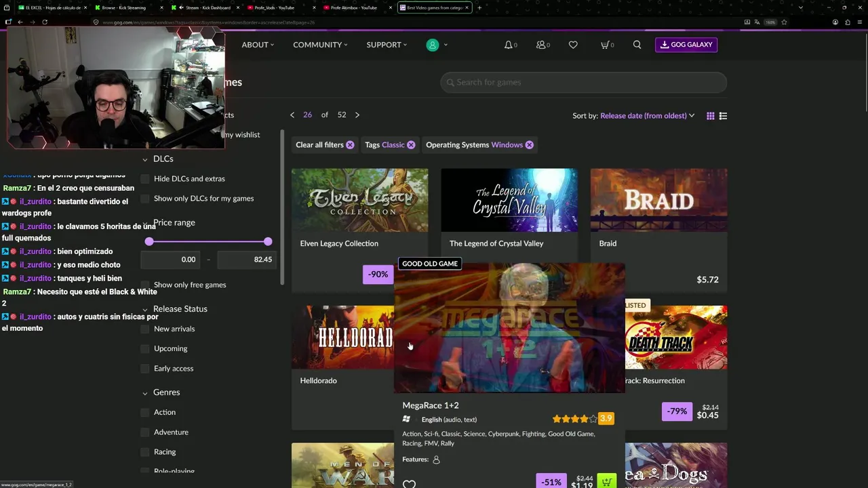Click the current page number 26
Screen dimensions: 868x488
(x=307, y=115)
